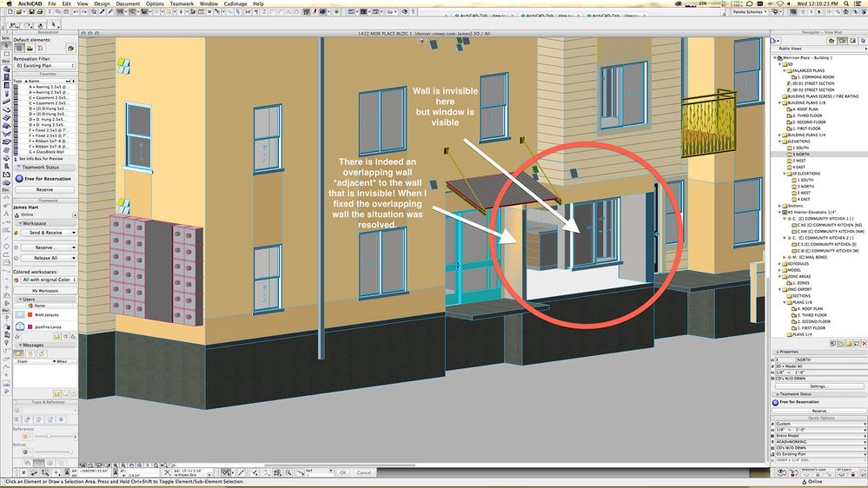The width and height of the screenshot is (868, 488).
Task: Click the Cancel button in bottom bar
Action: point(364,472)
